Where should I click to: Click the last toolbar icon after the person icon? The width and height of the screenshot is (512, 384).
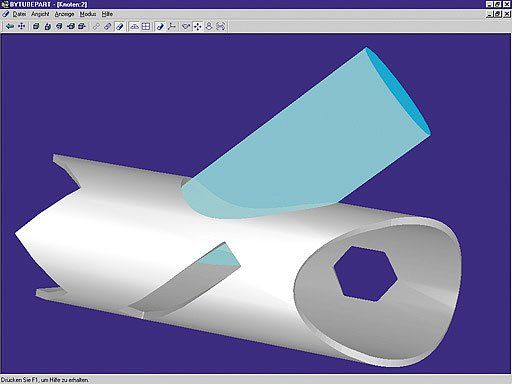[221, 26]
